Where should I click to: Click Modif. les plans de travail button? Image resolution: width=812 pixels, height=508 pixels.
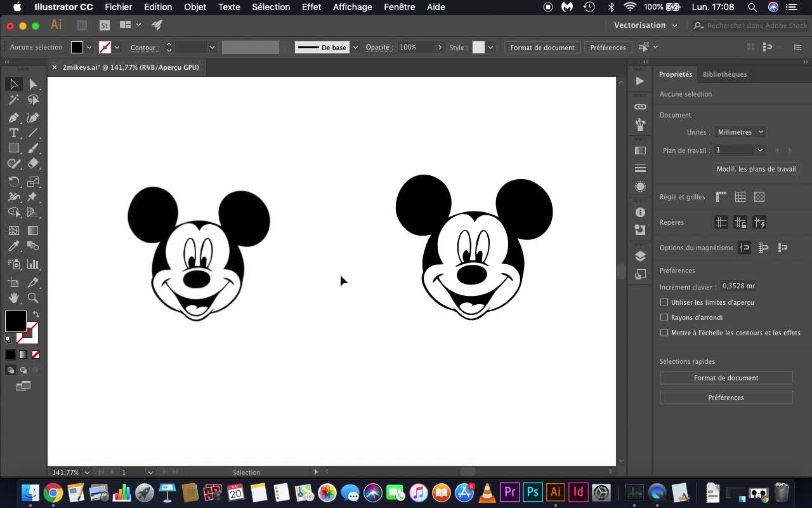tap(756, 169)
